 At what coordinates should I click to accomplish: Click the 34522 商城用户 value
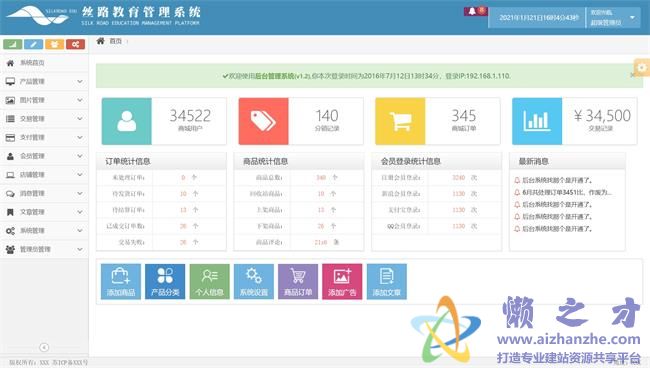[190, 116]
